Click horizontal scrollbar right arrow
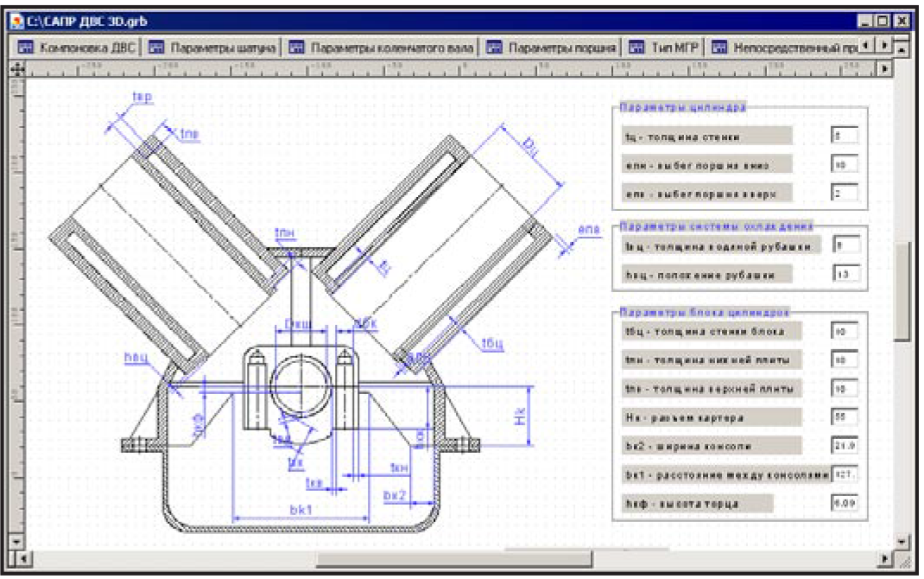Image resolution: width=924 pixels, height=579 pixels. coord(883,558)
